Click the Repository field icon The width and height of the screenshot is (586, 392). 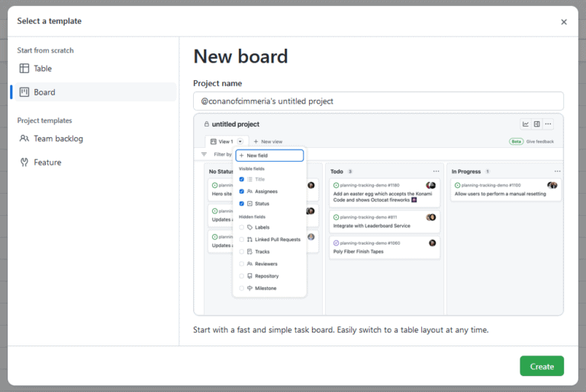click(x=250, y=276)
